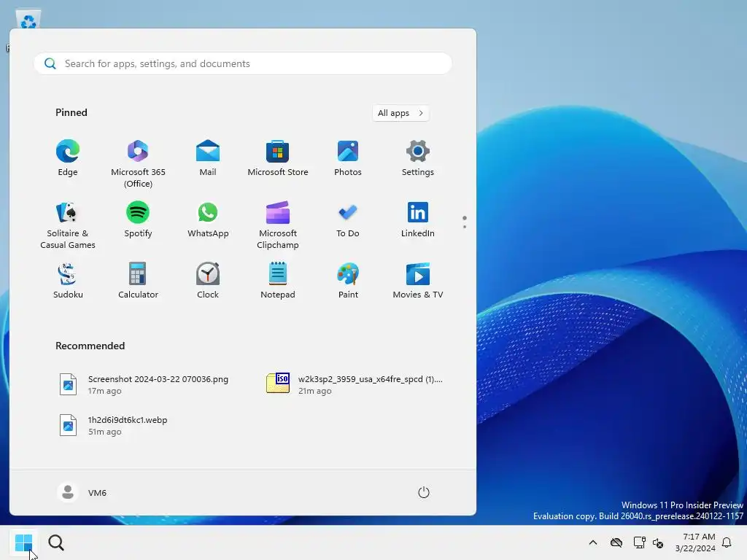Open Solitaire & Casual Games
This screenshot has width=747, height=560.
click(68, 225)
